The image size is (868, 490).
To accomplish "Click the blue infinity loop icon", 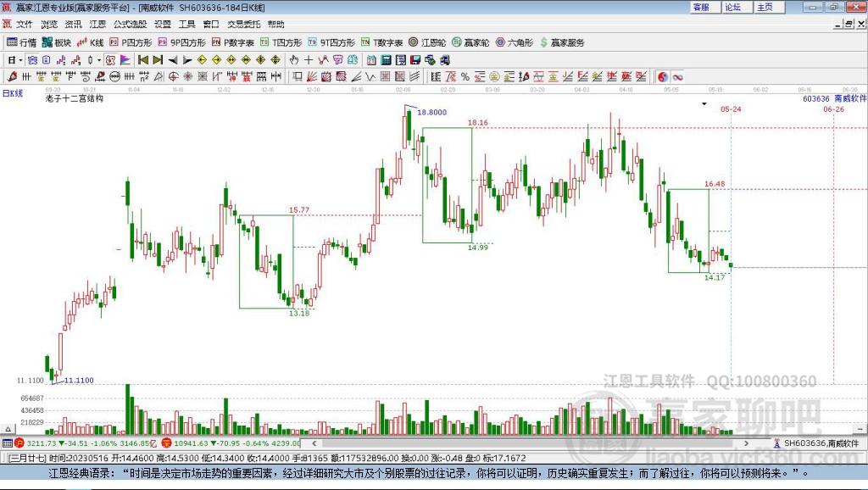I will pos(677,77).
